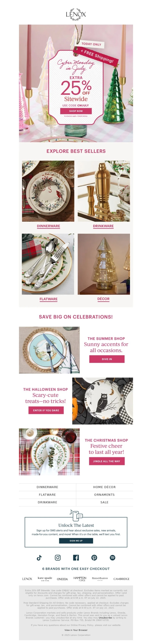Open the Facebook social icon
Image resolution: width=152 pixels, height=644 pixels.
(x=76, y=557)
